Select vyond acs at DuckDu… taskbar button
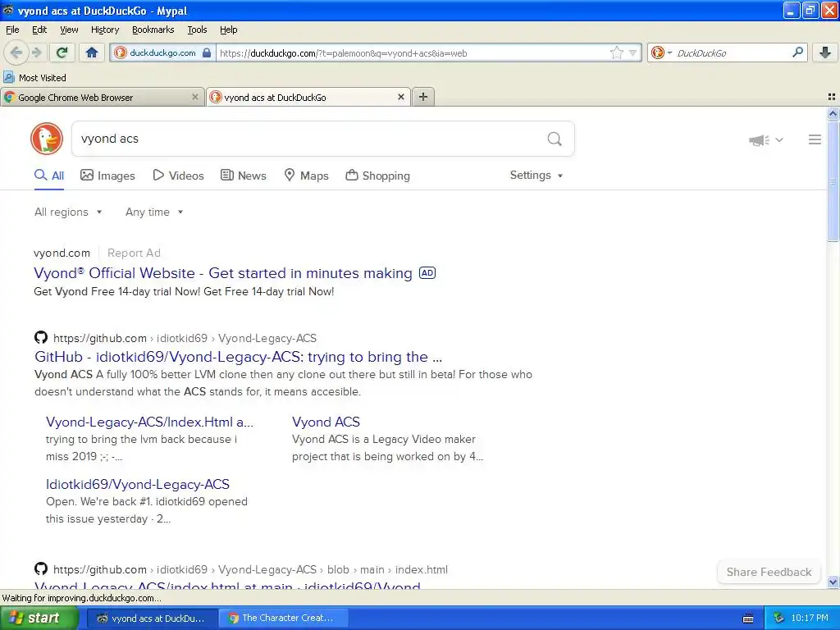Image resolution: width=840 pixels, height=630 pixels. point(152,619)
